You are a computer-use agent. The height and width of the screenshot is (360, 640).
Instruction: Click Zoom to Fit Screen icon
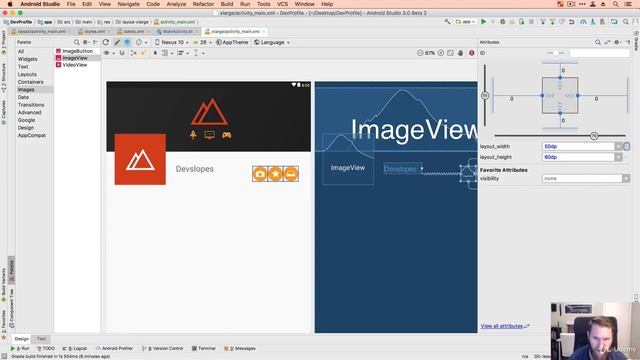[451, 53]
